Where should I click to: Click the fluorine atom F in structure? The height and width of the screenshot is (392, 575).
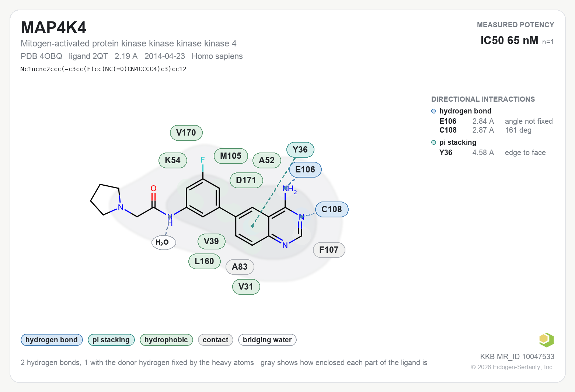[203, 160]
